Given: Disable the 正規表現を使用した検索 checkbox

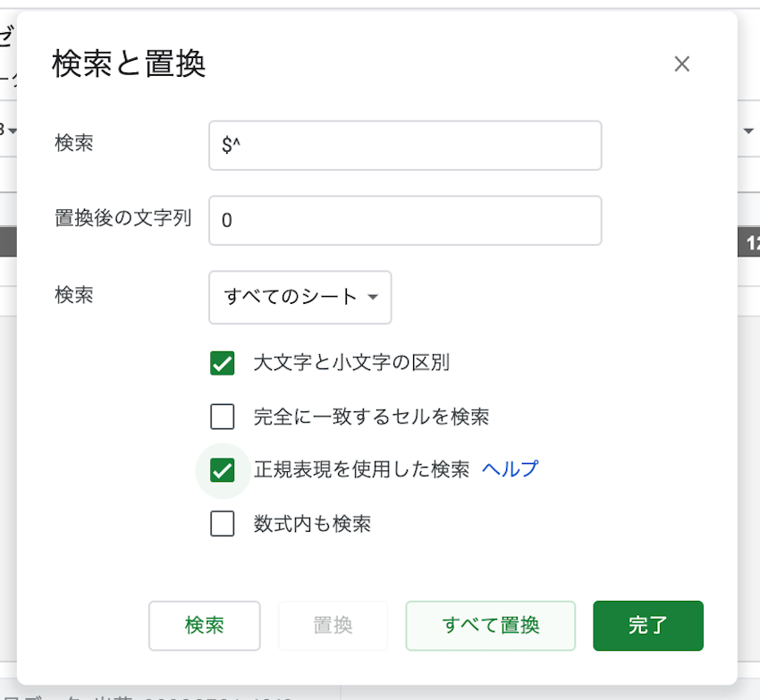Looking at the screenshot, I should point(222,470).
